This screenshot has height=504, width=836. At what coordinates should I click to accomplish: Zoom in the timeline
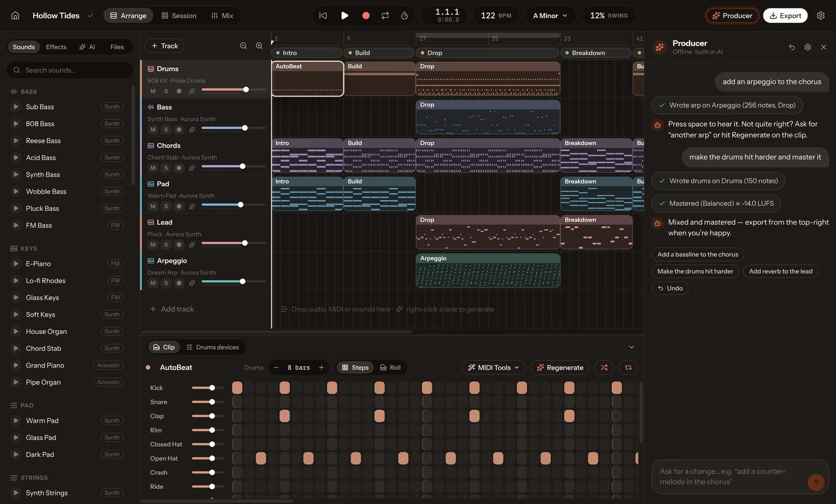259,46
